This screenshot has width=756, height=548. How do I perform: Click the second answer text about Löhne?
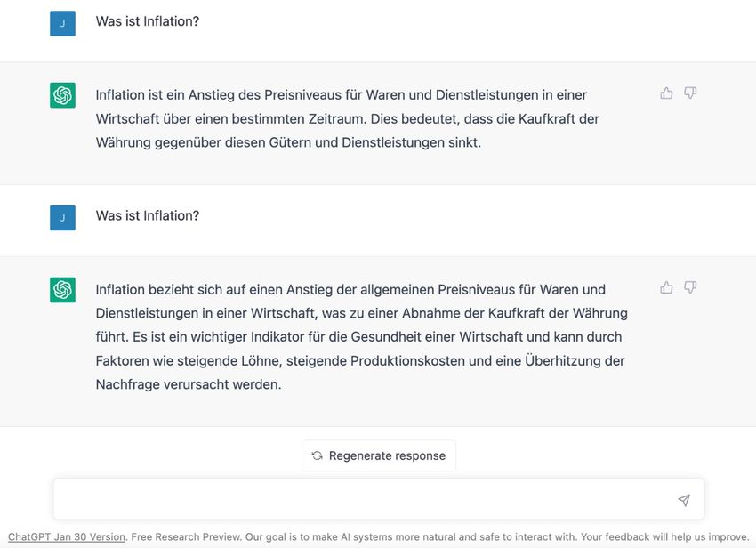click(x=362, y=336)
